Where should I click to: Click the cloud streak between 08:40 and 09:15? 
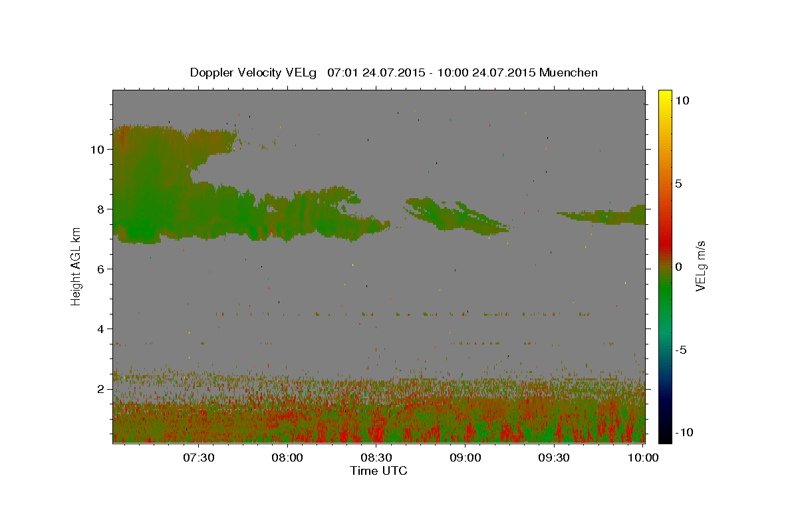point(459,215)
